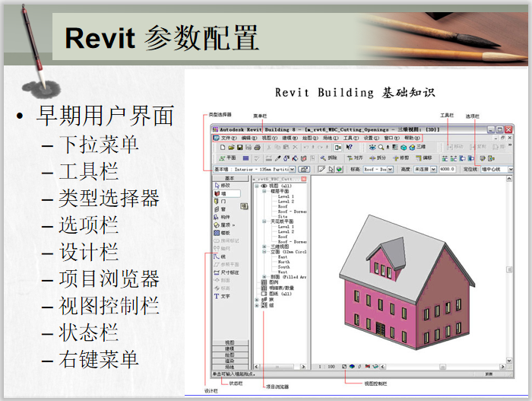
Task: Select the 楼板 (Floor) tool
Action: click(x=226, y=232)
